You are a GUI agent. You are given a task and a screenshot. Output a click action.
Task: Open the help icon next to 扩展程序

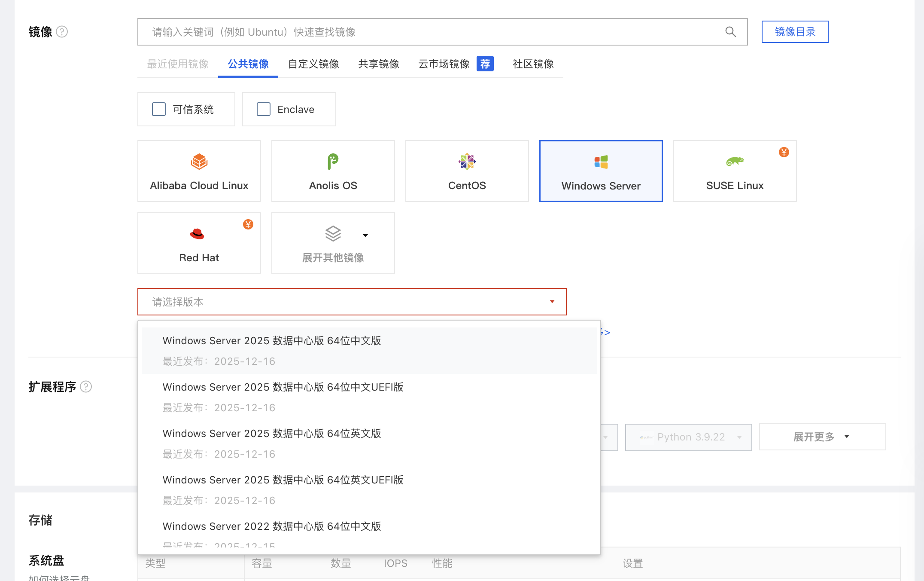[86, 387]
